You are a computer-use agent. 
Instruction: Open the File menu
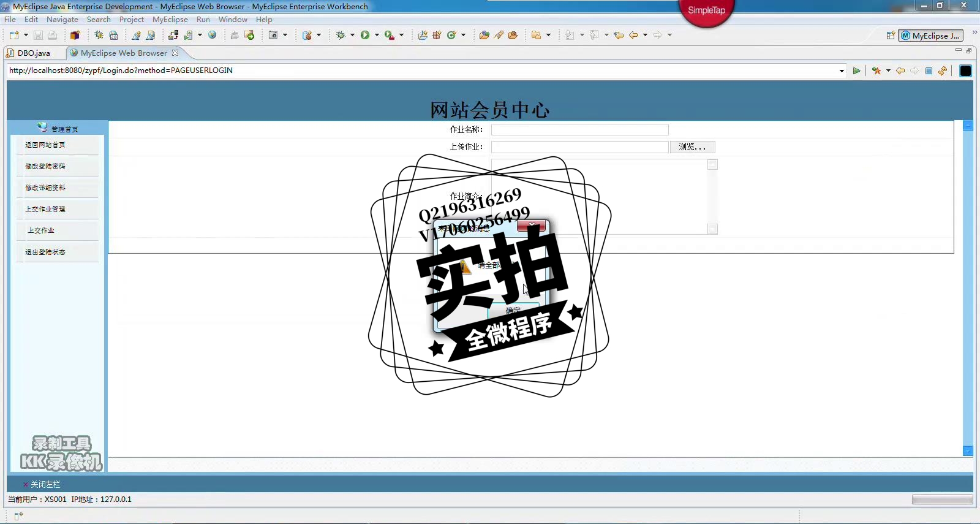(10, 20)
